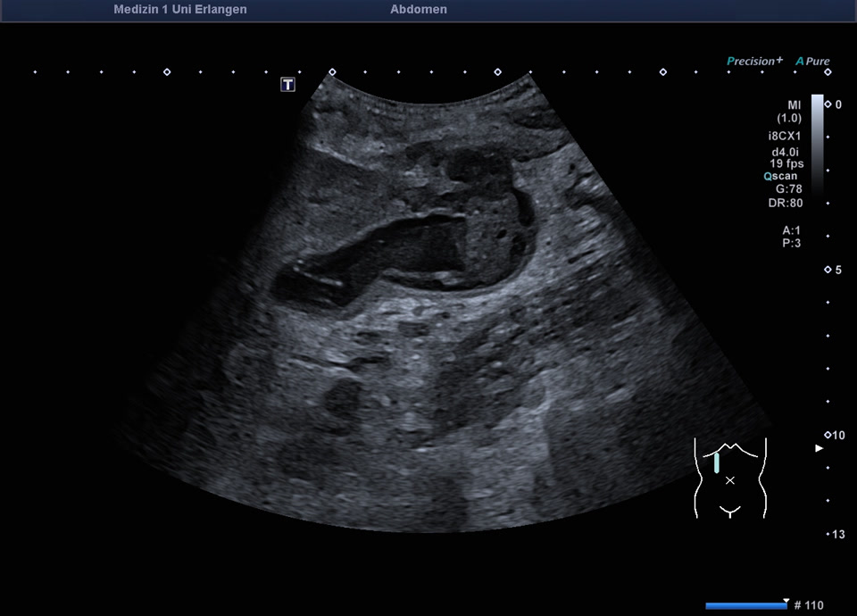This screenshot has width=857, height=616.
Task: Click the depth 5 scale marker
Action: (832, 270)
